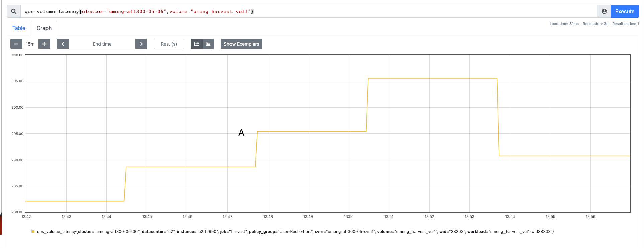The image size is (644, 248).
Task: Open the metrics explorer globe icon
Action: (604, 11)
